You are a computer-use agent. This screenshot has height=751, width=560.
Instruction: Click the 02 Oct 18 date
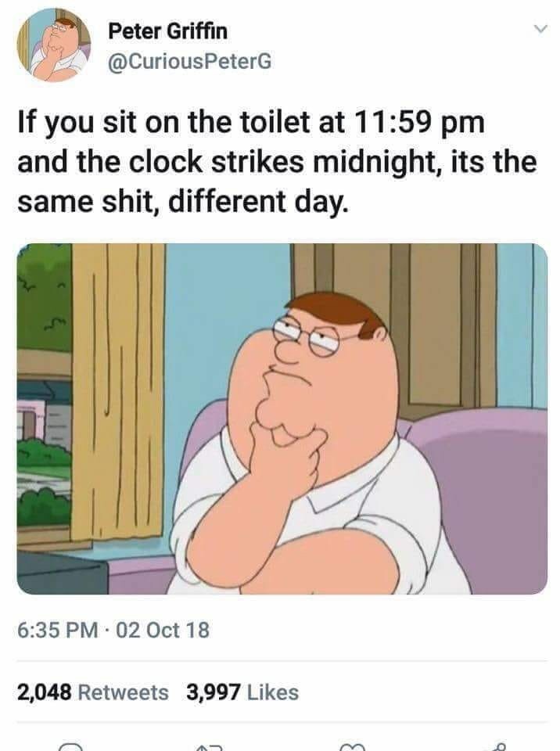(163, 630)
